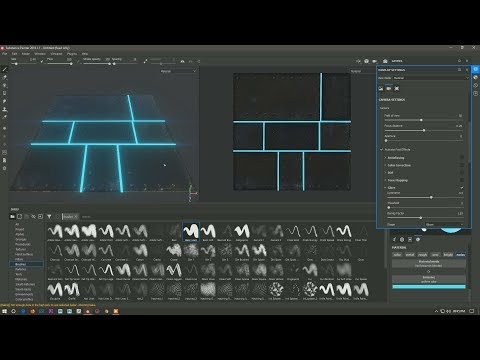The height and width of the screenshot is (360, 480).
Task: Toggle pen pressure for Flow
Action: pyautogui.click(x=78, y=61)
